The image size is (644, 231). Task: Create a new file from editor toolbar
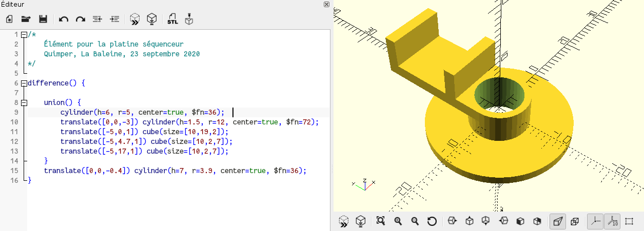[x=9, y=19]
